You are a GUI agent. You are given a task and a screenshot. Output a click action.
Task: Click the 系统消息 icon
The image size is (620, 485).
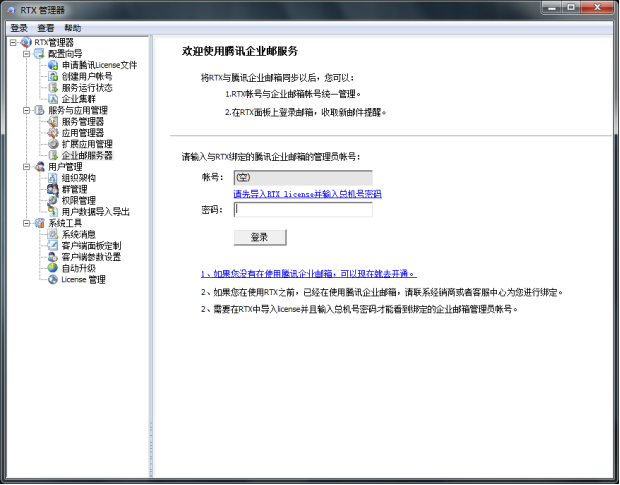(x=53, y=234)
